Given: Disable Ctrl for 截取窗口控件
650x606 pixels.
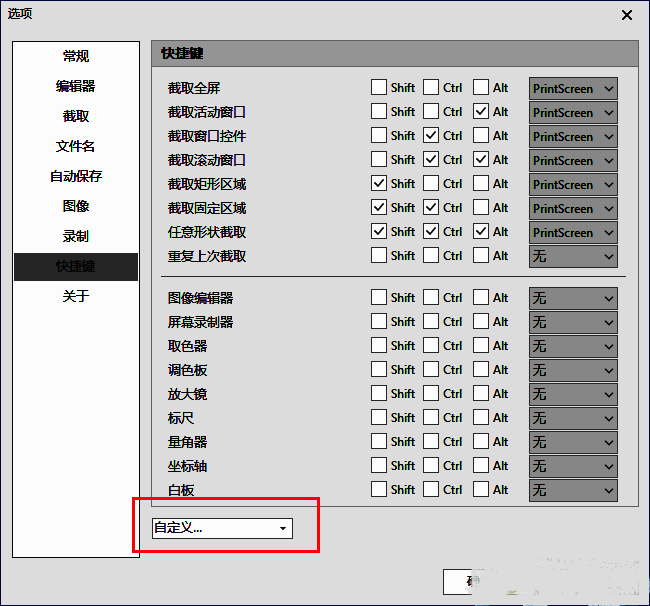Looking at the screenshot, I should coord(431,136).
